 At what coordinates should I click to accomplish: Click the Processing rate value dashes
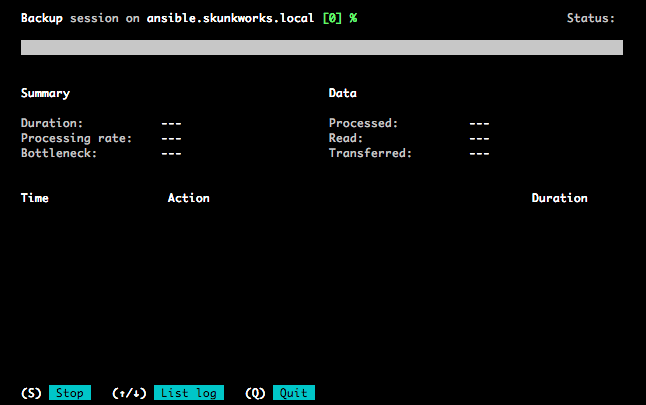coord(171,138)
